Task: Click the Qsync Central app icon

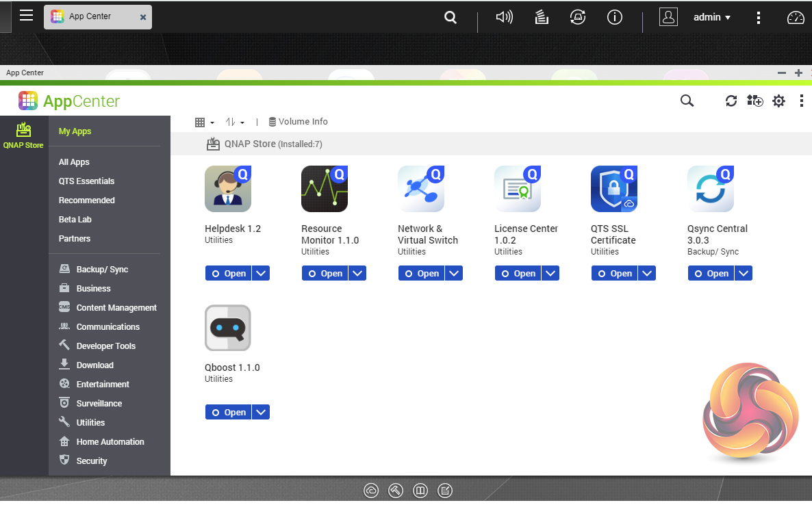Action: point(711,189)
